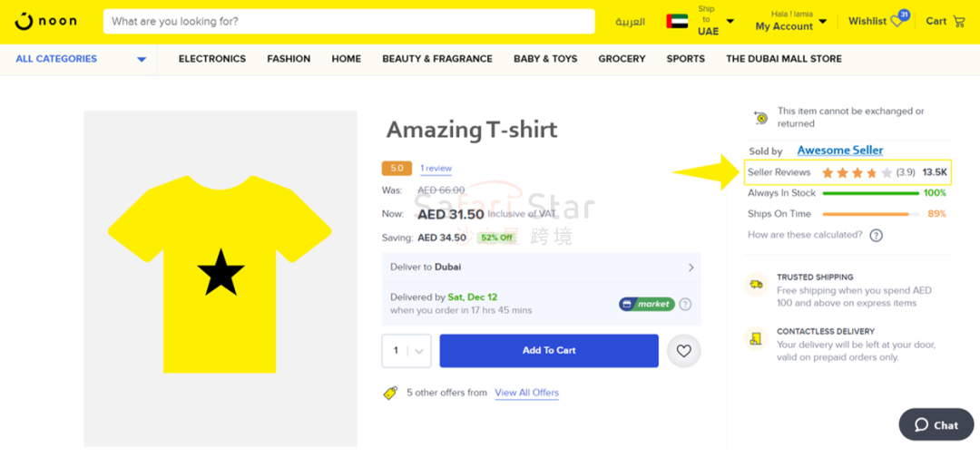Open the quantity selector dropdown
Image resolution: width=980 pixels, height=467 pixels.
tap(407, 351)
